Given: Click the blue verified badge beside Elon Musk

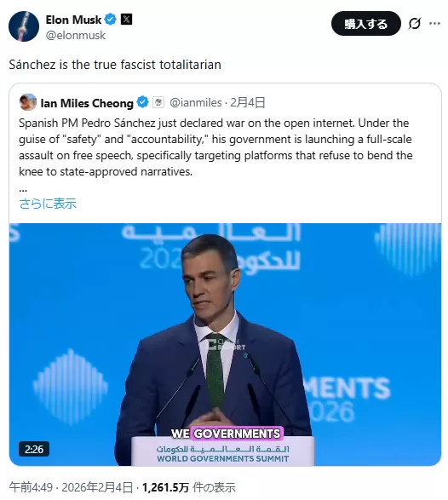Looking at the screenshot, I should (x=111, y=20).
